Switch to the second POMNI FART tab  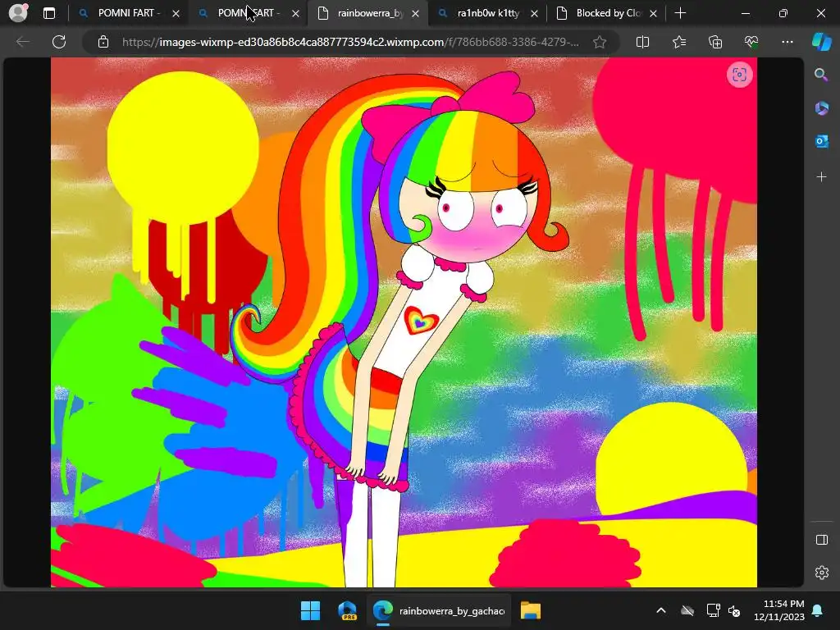pyautogui.click(x=249, y=13)
